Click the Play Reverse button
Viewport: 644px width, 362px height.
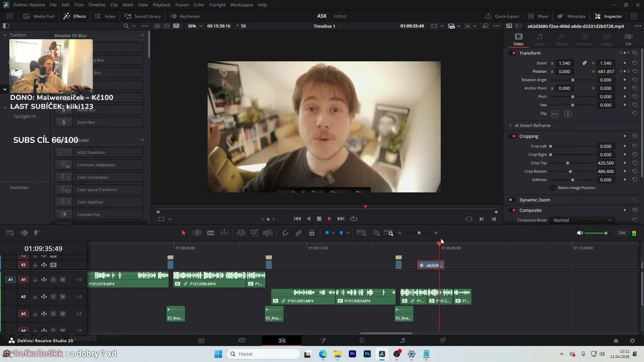click(x=308, y=219)
